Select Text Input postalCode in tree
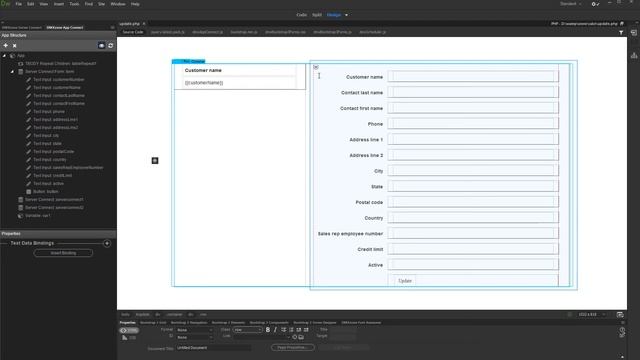 [x=53, y=151]
